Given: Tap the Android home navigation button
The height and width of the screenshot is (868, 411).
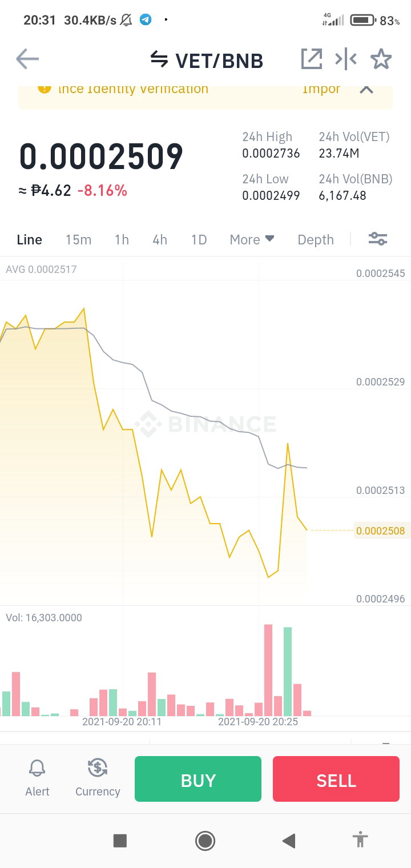Looking at the screenshot, I should coord(205,840).
